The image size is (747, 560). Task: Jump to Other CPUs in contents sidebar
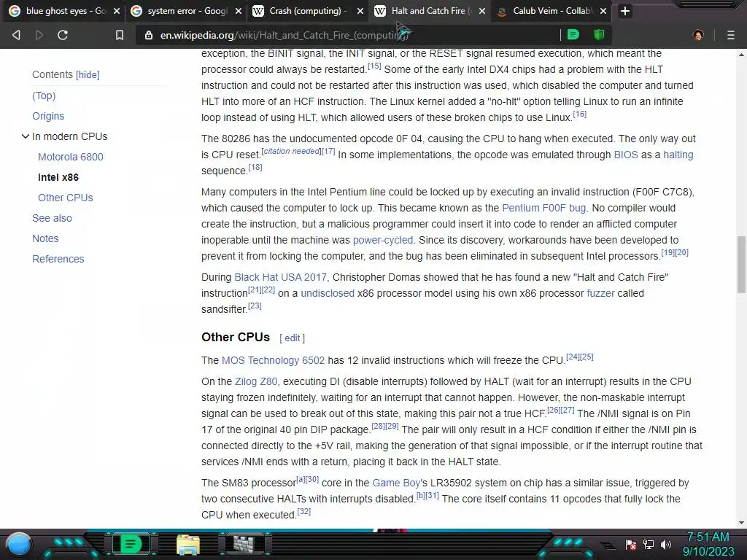[x=65, y=198]
